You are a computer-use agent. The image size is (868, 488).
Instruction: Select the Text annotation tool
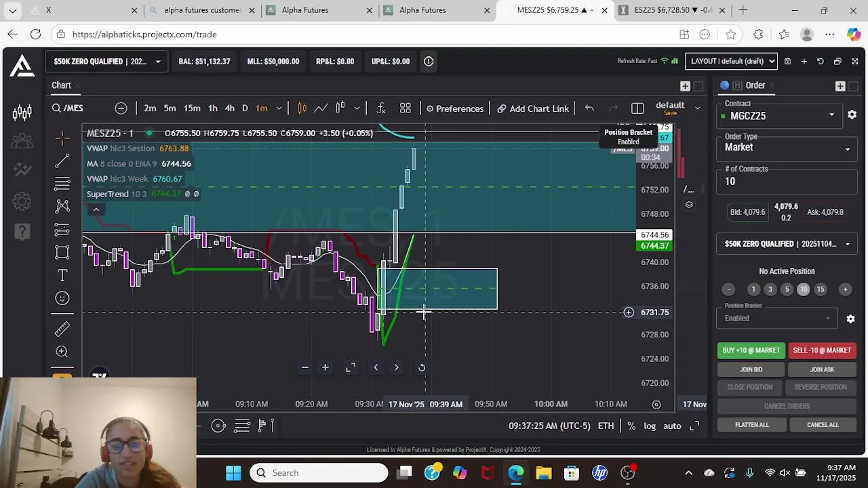pyautogui.click(x=62, y=275)
